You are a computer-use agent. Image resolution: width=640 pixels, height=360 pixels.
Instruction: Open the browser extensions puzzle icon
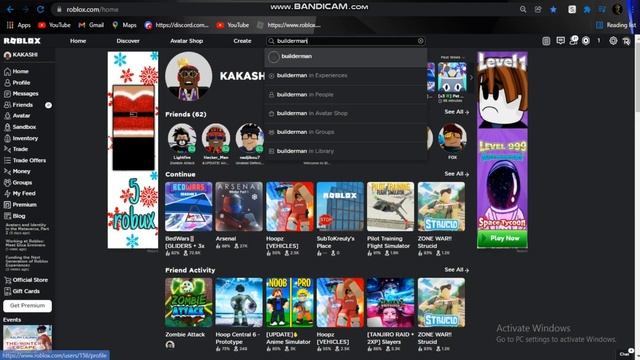tap(587, 9)
